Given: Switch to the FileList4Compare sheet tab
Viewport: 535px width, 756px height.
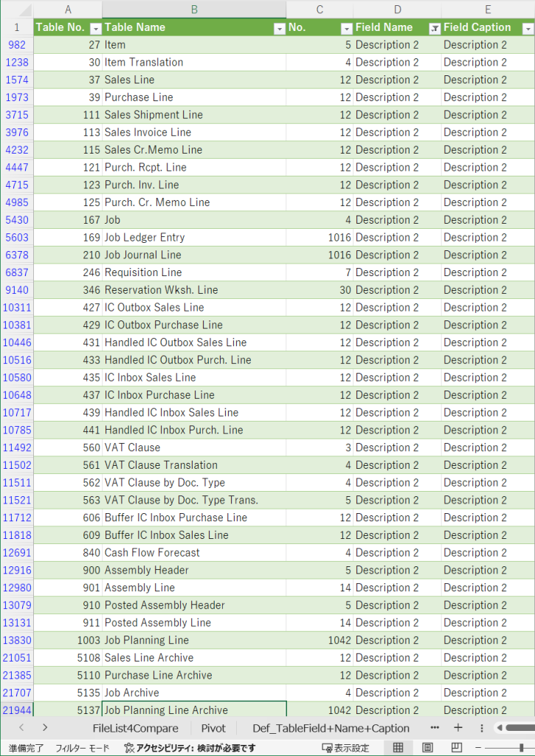Looking at the screenshot, I should [x=135, y=728].
